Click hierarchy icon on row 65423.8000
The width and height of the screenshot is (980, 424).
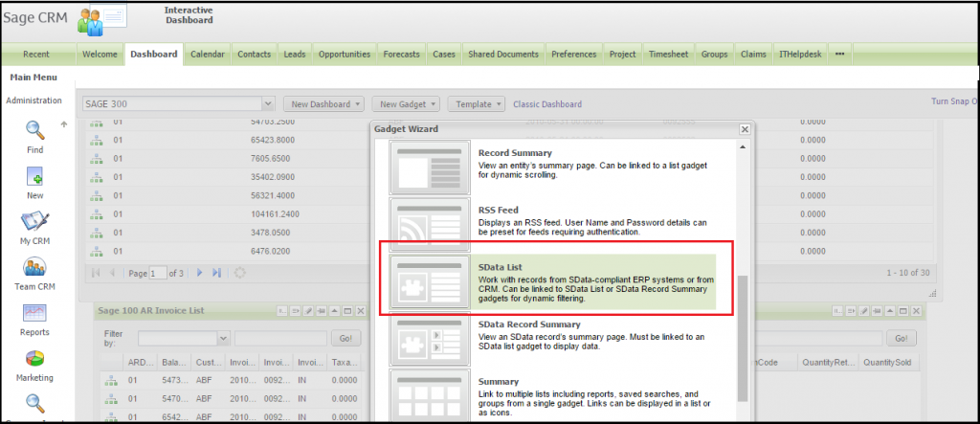[x=97, y=140]
